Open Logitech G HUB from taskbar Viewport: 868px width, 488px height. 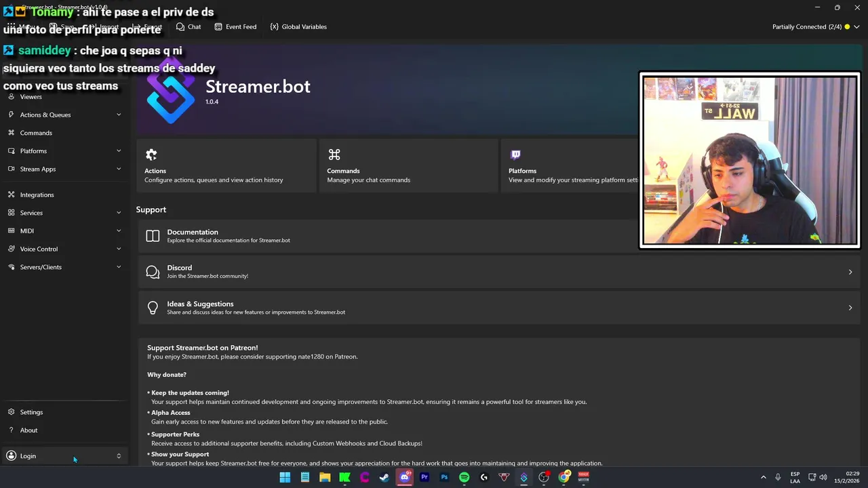click(484, 477)
